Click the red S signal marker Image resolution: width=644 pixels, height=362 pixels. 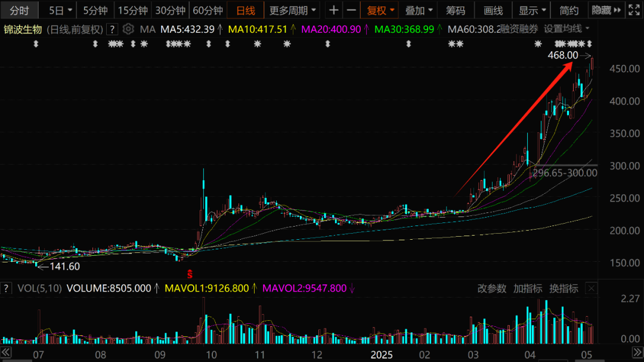[190, 274]
